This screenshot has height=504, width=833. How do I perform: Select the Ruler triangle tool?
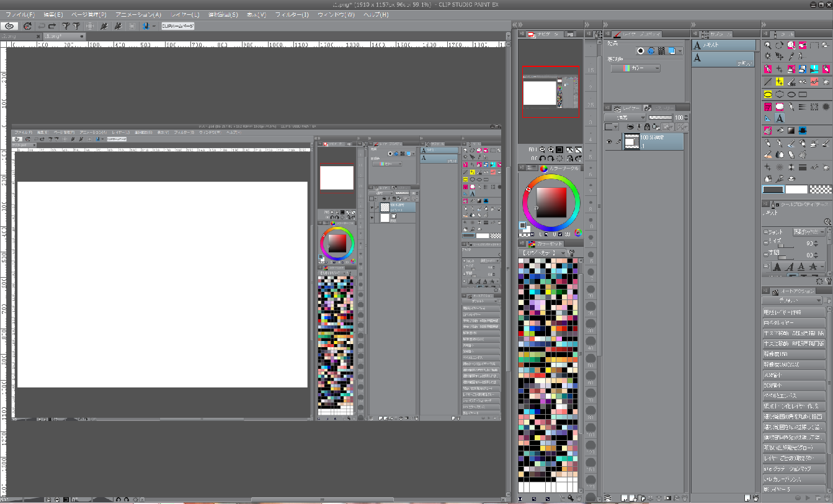click(x=768, y=118)
